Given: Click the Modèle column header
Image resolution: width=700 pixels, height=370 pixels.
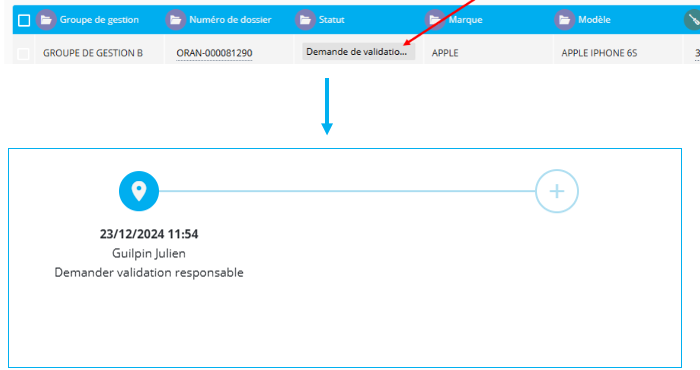Looking at the screenshot, I should click(594, 20).
